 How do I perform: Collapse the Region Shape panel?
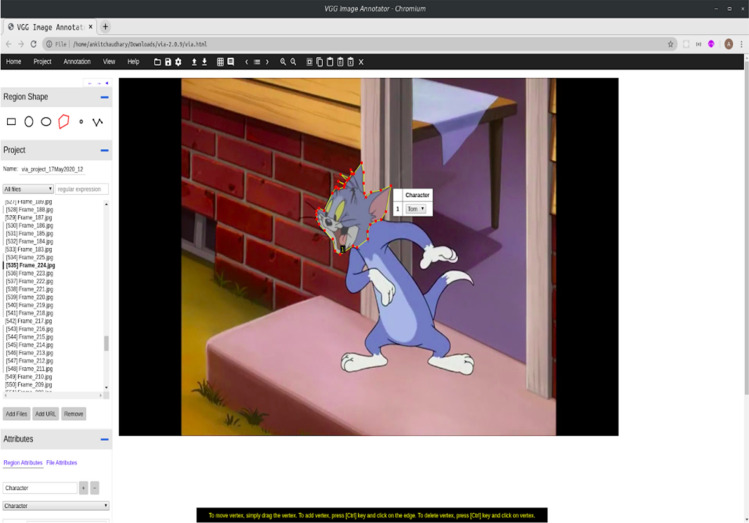pyautogui.click(x=105, y=97)
